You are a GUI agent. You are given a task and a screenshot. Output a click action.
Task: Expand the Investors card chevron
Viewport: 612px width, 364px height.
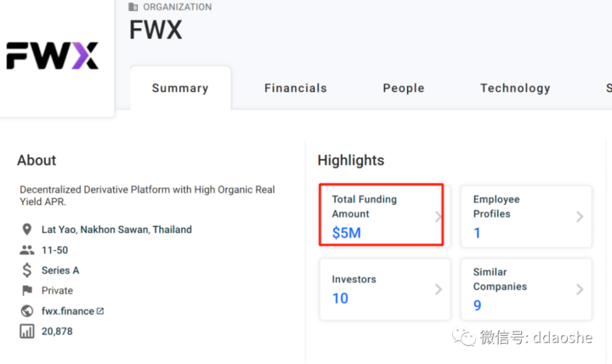438,290
